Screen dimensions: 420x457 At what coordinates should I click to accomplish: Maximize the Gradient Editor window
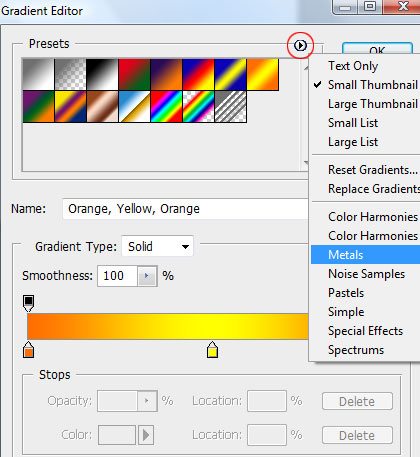tap(370, 6)
